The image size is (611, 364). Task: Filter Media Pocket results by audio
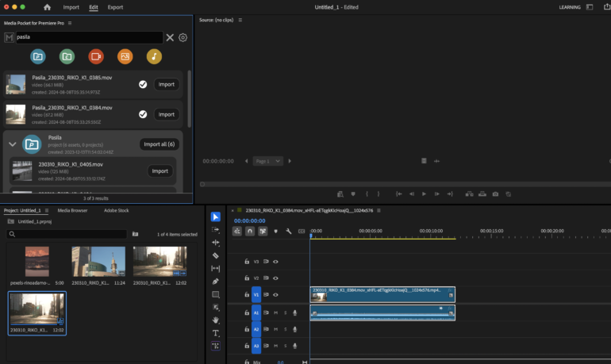[154, 56]
